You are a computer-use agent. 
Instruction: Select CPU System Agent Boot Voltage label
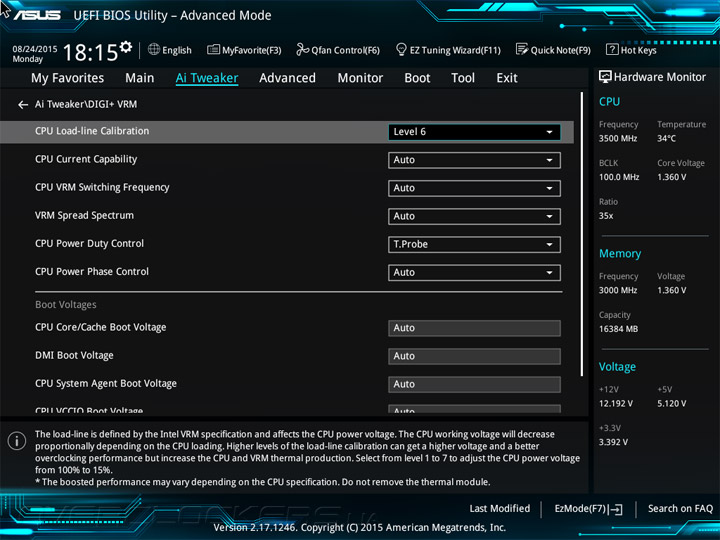(x=106, y=383)
